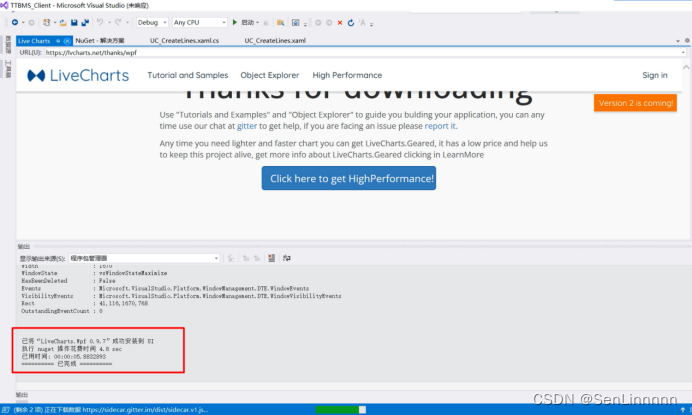Click the green download progress bar
This screenshot has width=692, height=415.
point(338,410)
